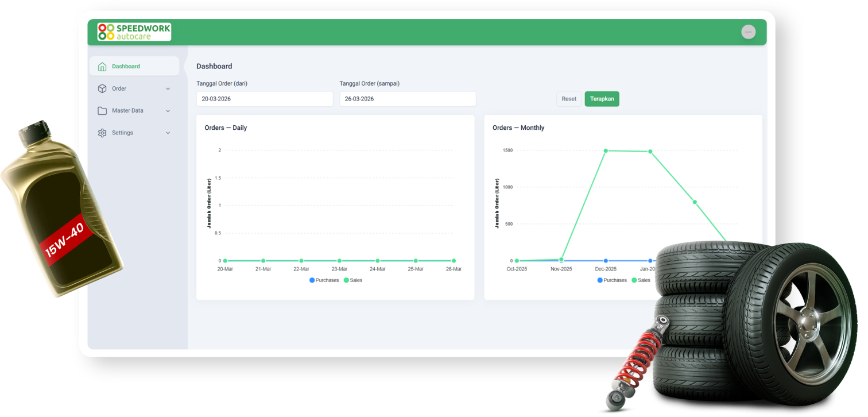Click the Speedwork Autocare logo

click(x=134, y=32)
